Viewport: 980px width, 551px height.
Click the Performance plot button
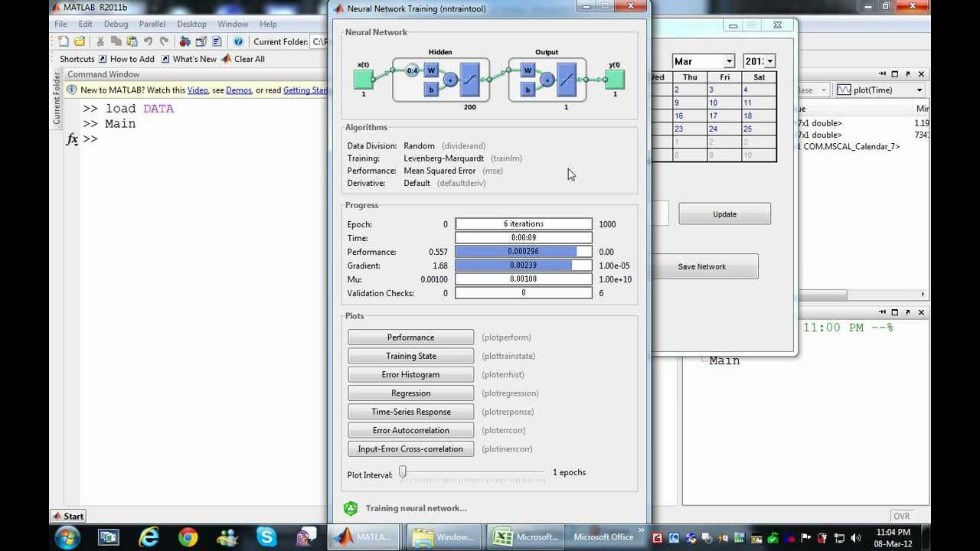410,337
